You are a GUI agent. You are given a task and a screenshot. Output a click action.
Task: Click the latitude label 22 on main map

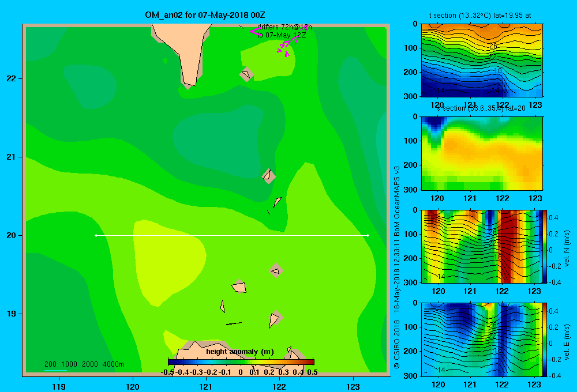click(12, 79)
